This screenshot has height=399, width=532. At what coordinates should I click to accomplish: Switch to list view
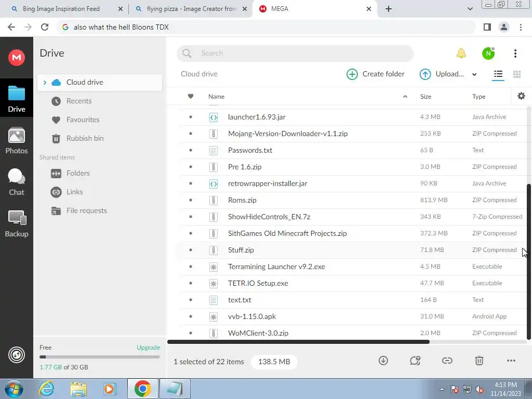coord(498,74)
